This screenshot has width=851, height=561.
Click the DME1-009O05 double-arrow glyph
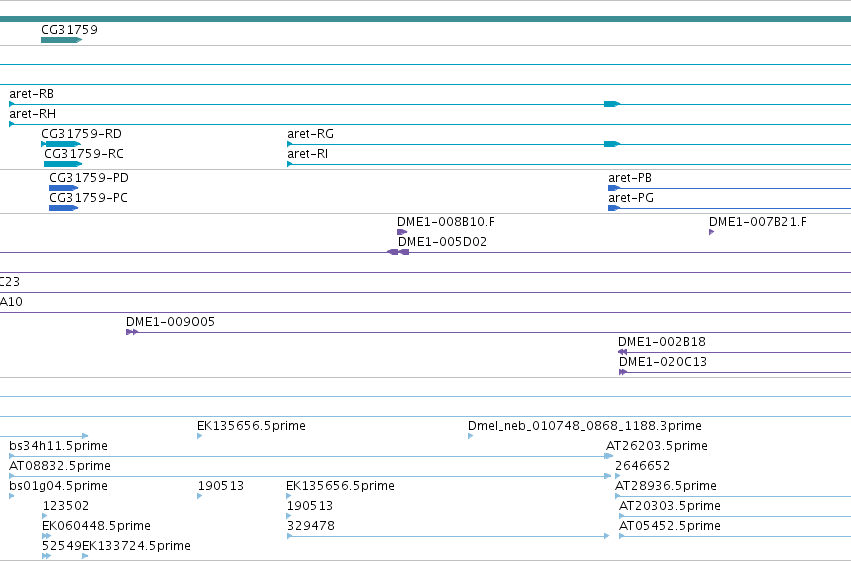[x=132, y=332]
